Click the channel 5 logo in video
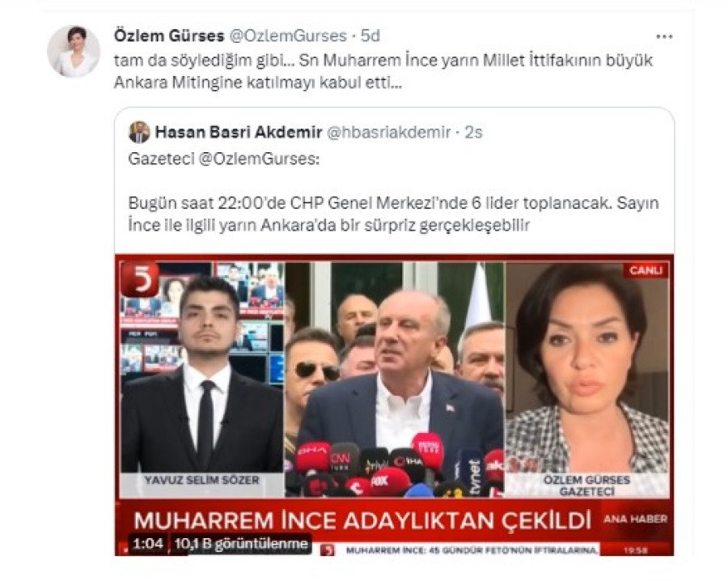 [140, 280]
